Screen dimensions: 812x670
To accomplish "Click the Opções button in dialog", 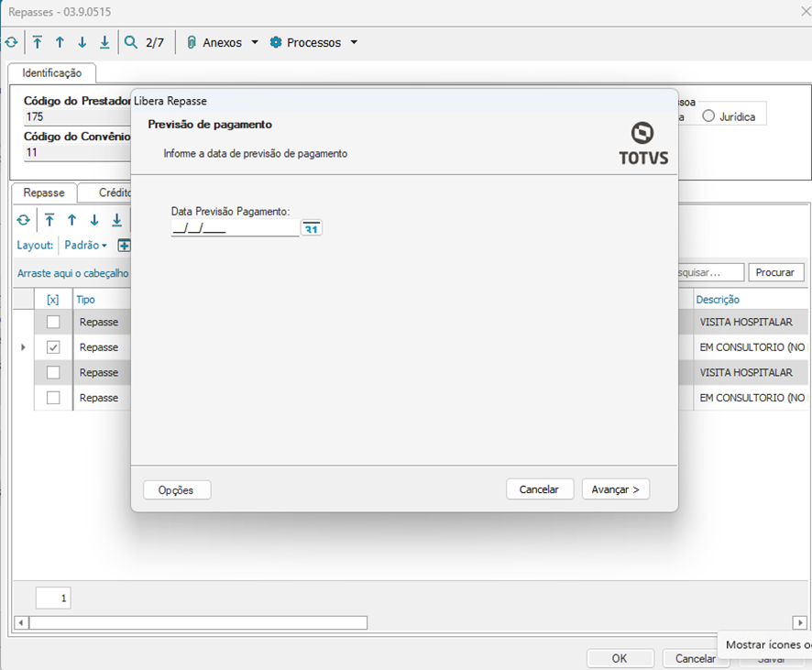I will tap(177, 489).
